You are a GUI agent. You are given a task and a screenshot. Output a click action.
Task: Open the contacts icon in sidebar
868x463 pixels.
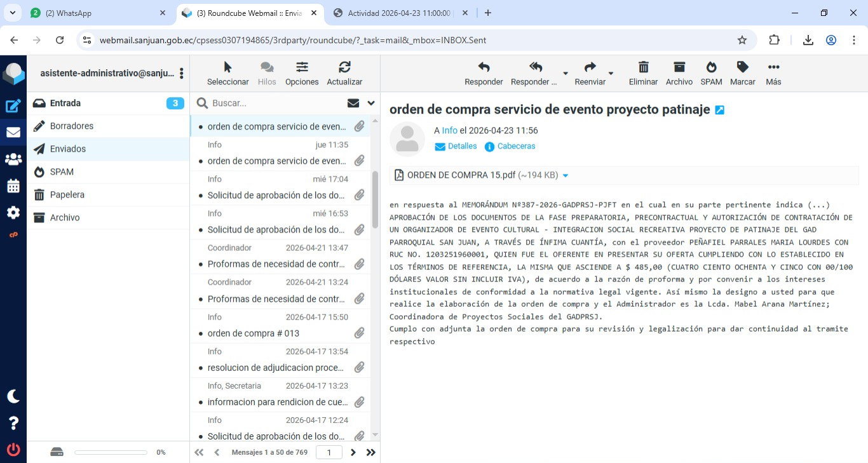click(13, 159)
